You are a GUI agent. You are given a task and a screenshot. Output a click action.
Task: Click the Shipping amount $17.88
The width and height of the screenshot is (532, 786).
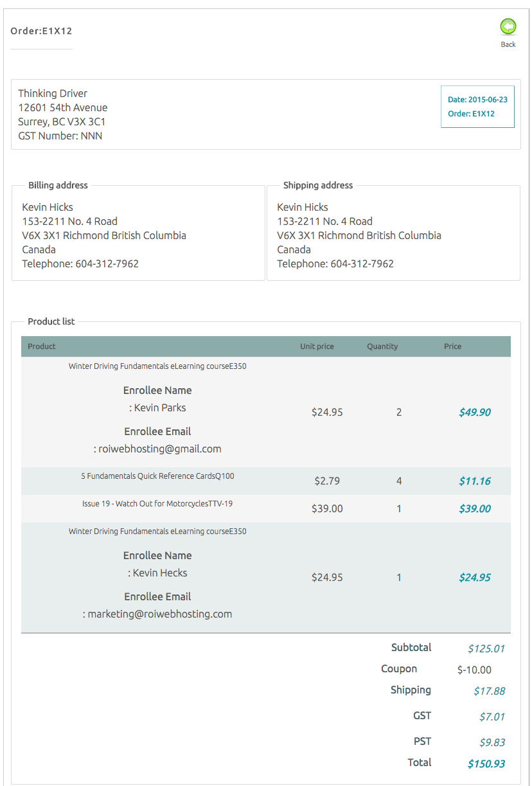pos(489,691)
